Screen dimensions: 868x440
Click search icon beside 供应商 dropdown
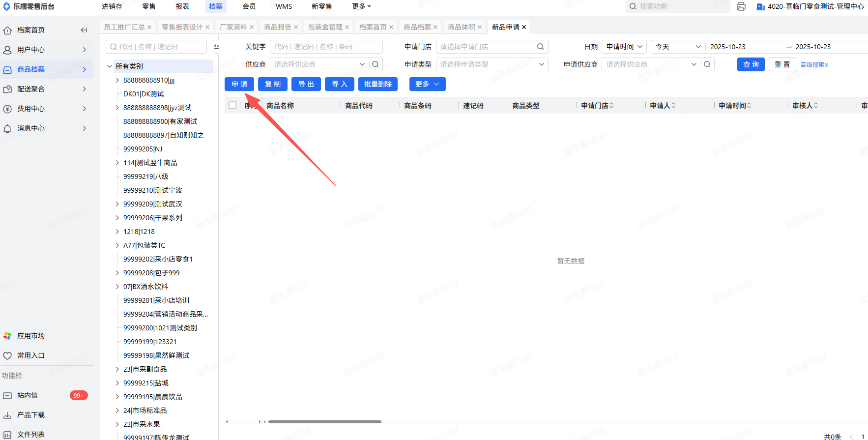pos(376,64)
